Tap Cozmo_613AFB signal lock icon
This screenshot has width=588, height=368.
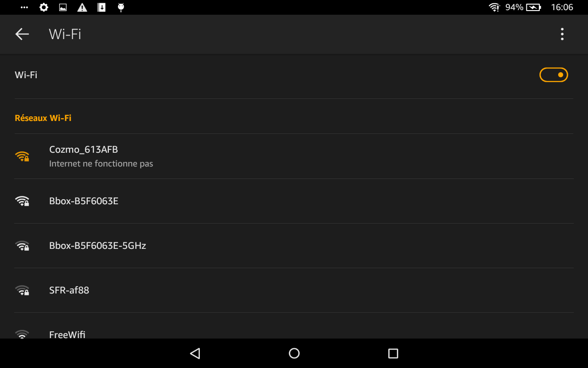coord(22,156)
